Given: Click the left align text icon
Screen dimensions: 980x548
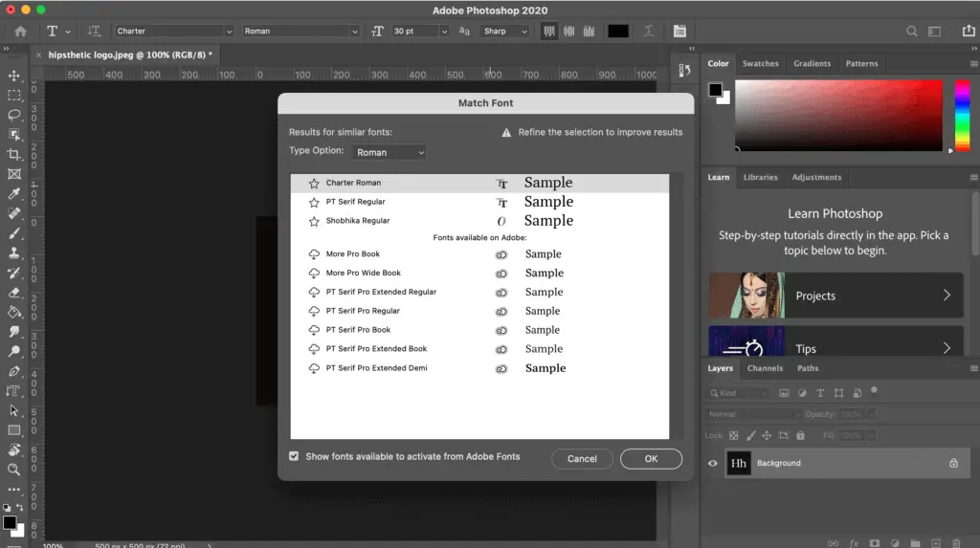Looking at the screenshot, I should 548,32.
